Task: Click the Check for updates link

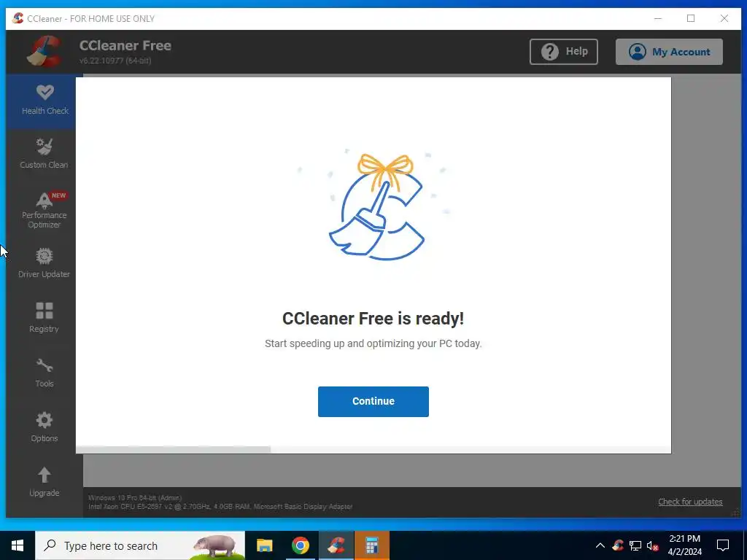Action: [690, 502]
